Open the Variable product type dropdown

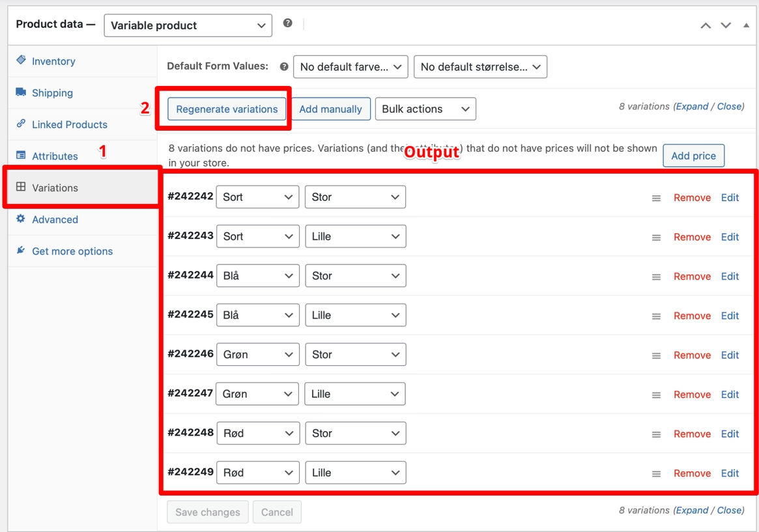pyautogui.click(x=188, y=25)
